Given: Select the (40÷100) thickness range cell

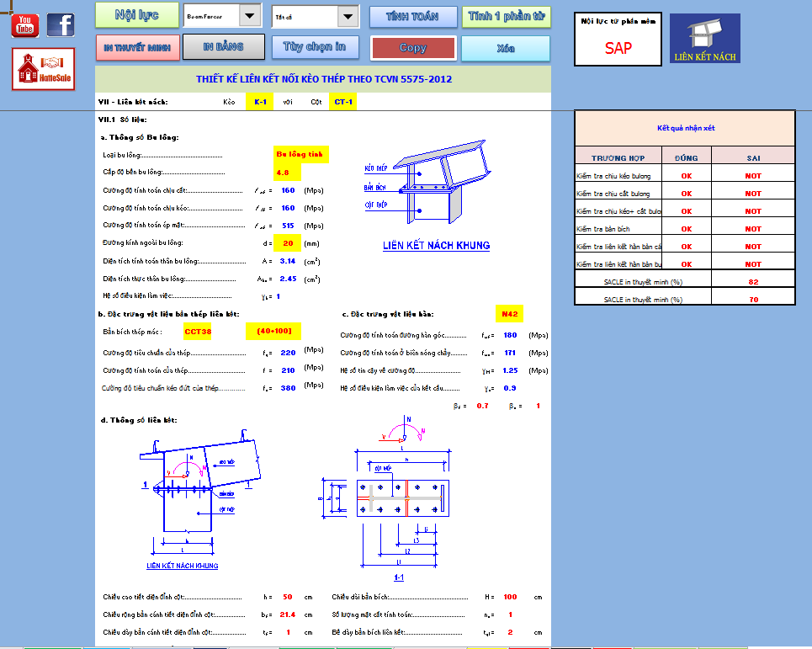Looking at the screenshot, I should pos(273,331).
